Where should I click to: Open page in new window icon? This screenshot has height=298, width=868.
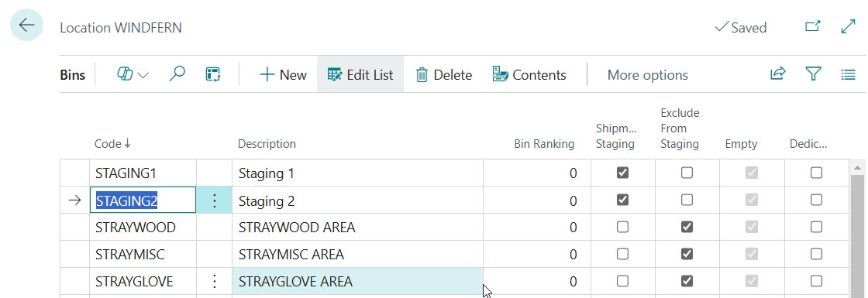point(812,26)
